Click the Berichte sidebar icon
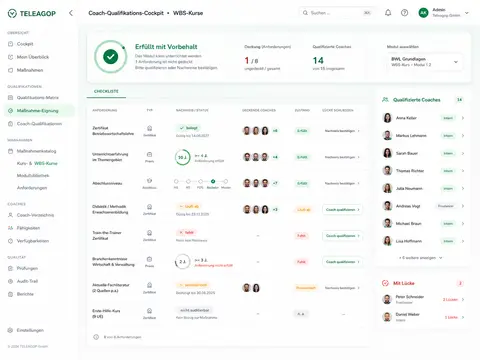The width and height of the screenshot is (480, 360). point(10,294)
